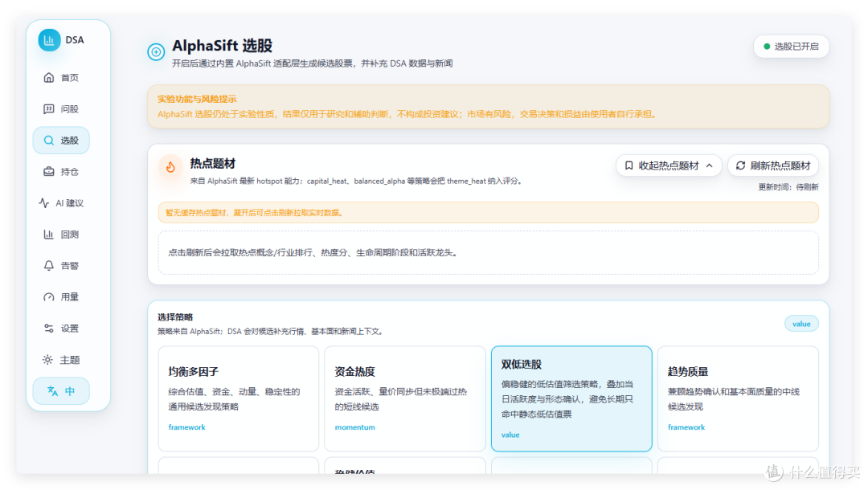Click the 主题 sun icon
Image resolution: width=868 pixels, height=490 pixels.
pos(47,360)
